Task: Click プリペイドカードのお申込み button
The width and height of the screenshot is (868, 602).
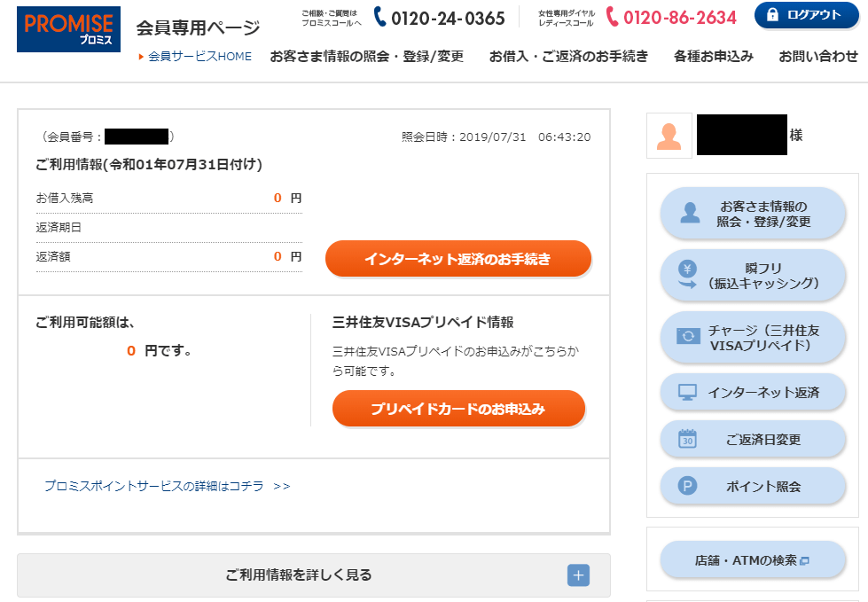Action: pos(458,409)
